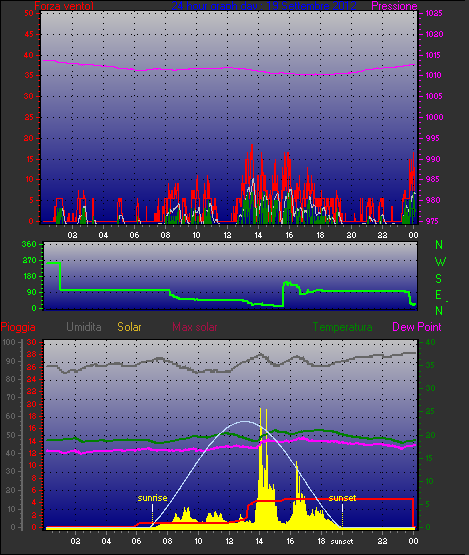The height and width of the screenshot is (555, 469).
Task: Click the Forza vento axis title
Action: [64, 6]
